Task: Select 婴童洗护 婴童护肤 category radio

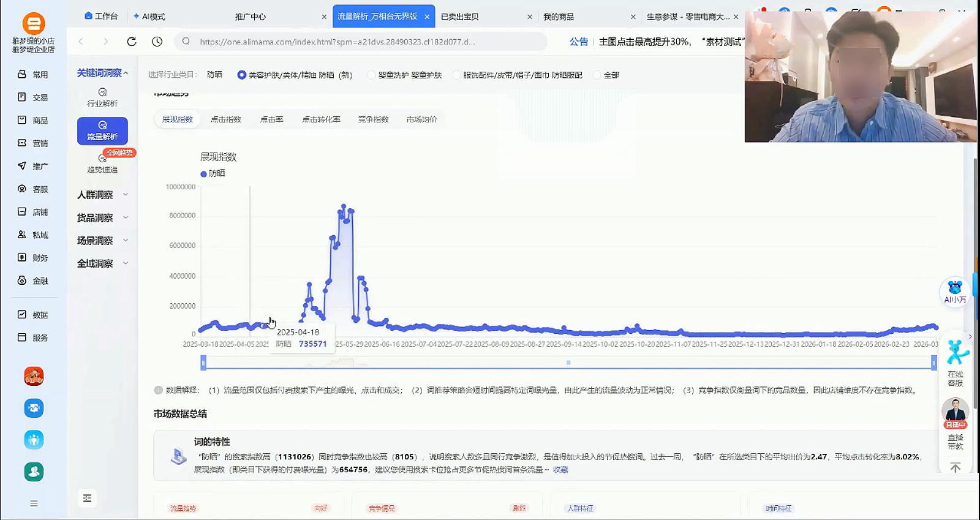Action: 371,75
